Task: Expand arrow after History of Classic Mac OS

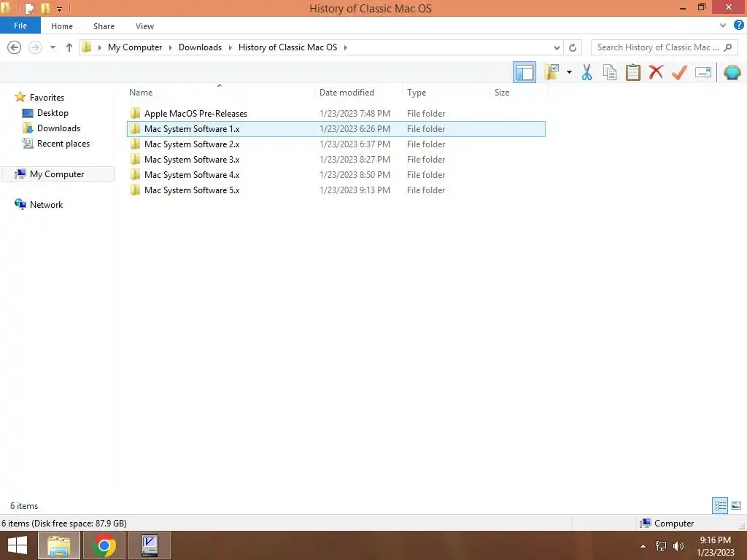Action: coord(345,47)
